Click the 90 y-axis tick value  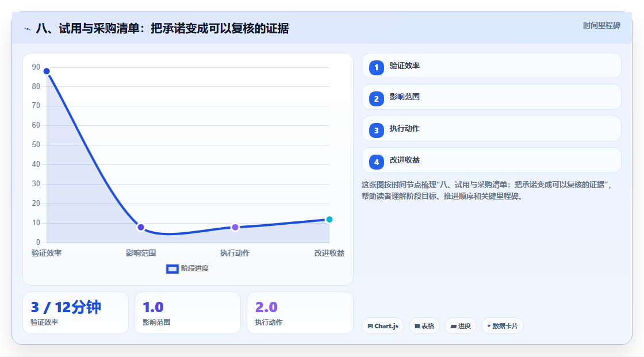(x=36, y=67)
